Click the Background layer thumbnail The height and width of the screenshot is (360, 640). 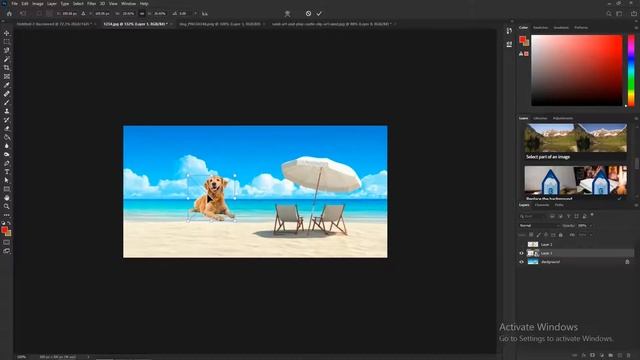[533, 262]
